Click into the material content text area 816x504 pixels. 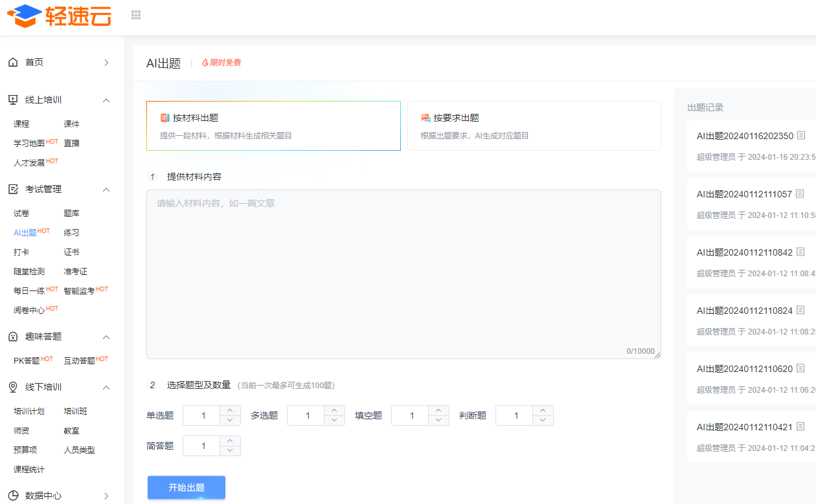[x=403, y=274]
